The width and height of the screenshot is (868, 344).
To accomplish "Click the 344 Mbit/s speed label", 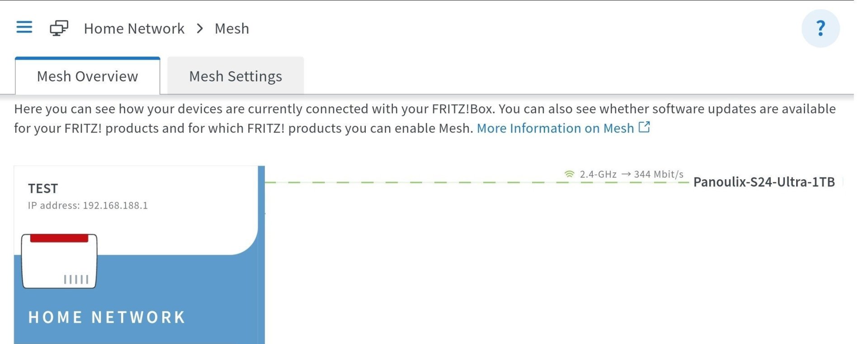I will pyautogui.click(x=659, y=174).
